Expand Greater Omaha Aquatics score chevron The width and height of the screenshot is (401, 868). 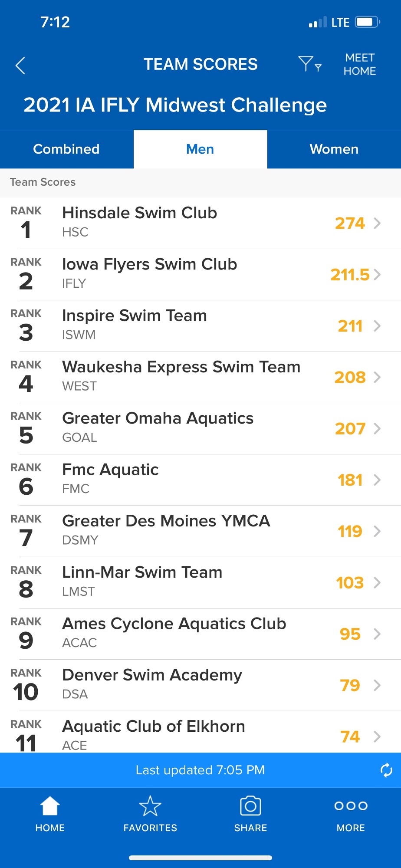(377, 428)
